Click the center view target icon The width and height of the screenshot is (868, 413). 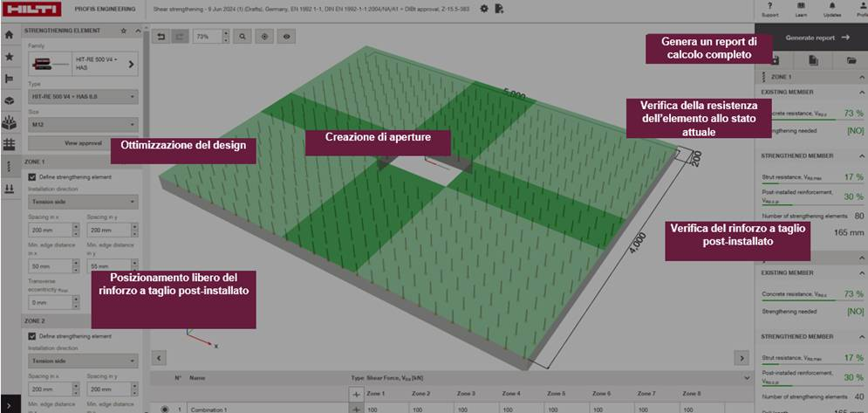click(264, 37)
